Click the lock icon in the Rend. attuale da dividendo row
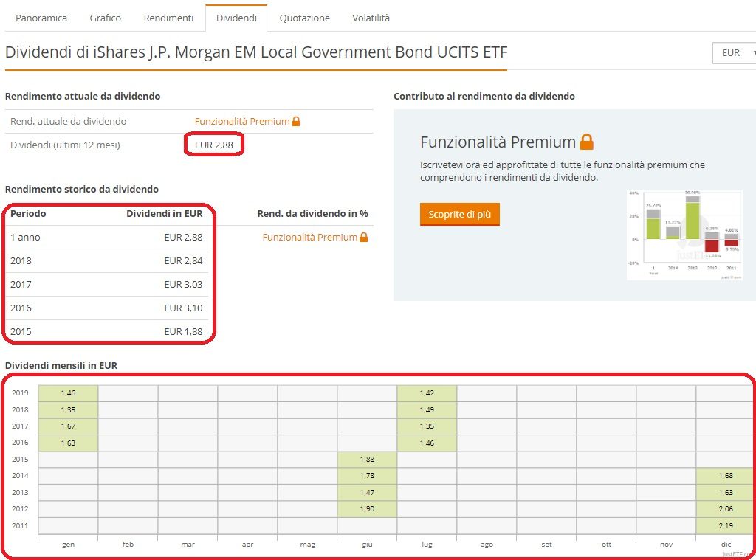The height and width of the screenshot is (560, 756). [x=296, y=121]
